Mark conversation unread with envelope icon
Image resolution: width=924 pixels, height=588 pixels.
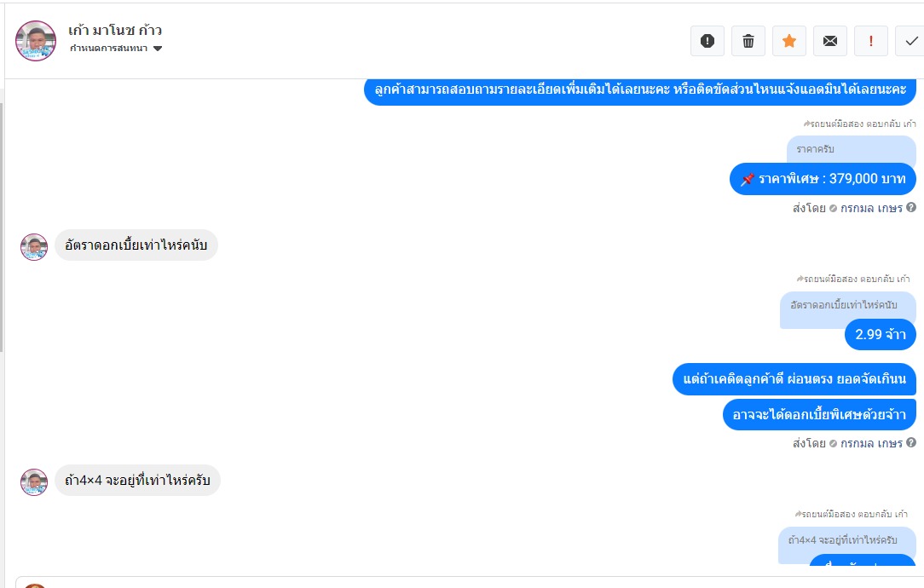tap(829, 41)
